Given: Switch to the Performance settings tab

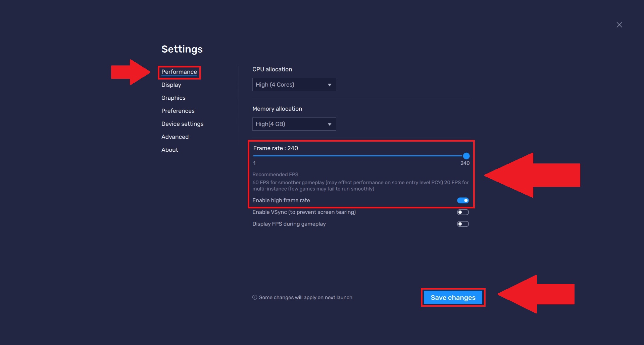Looking at the screenshot, I should [179, 72].
